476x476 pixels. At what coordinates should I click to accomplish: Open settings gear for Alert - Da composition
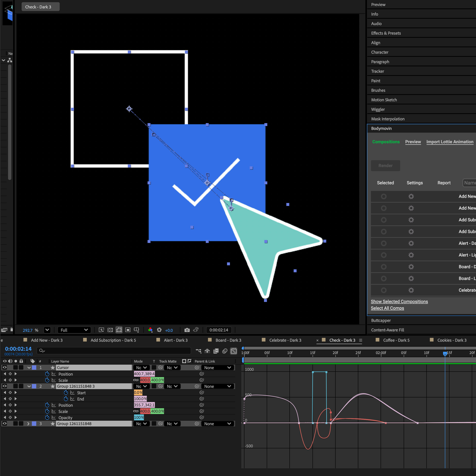pos(411,243)
